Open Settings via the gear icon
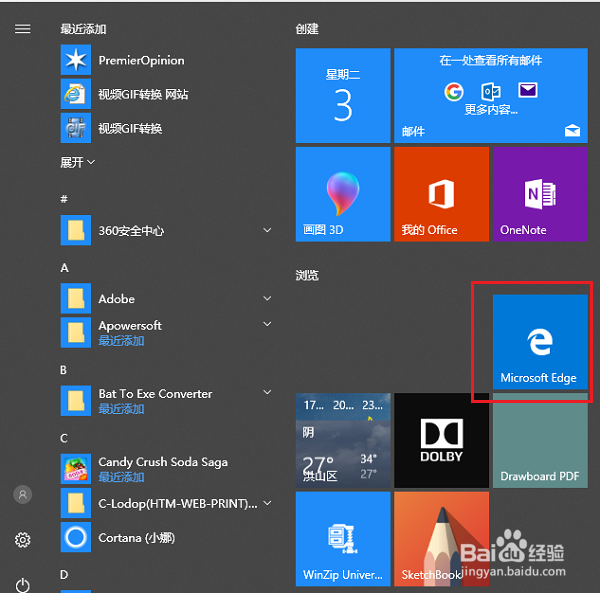 [x=23, y=540]
